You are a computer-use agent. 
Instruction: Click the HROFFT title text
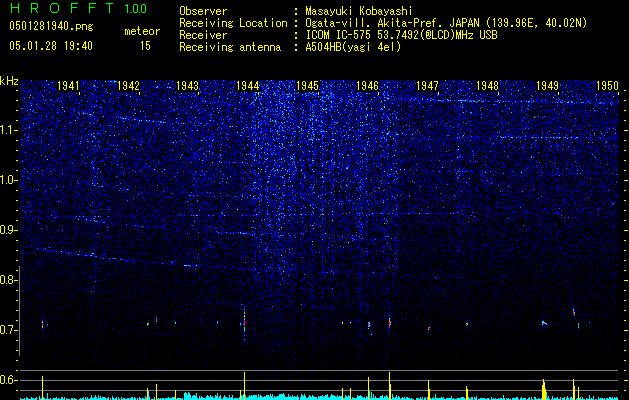64,8
